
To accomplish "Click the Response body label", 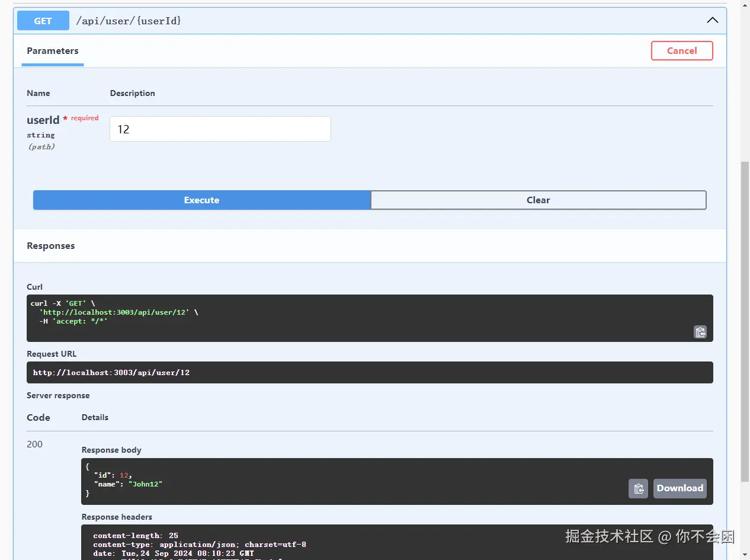I will pyautogui.click(x=111, y=450).
